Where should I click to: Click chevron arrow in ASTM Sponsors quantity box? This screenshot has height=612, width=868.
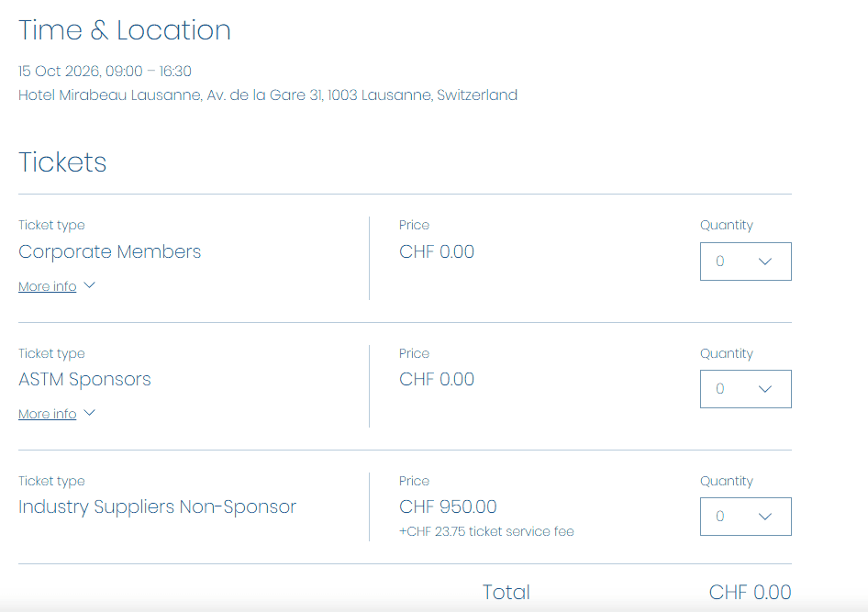pyautogui.click(x=765, y=389)
